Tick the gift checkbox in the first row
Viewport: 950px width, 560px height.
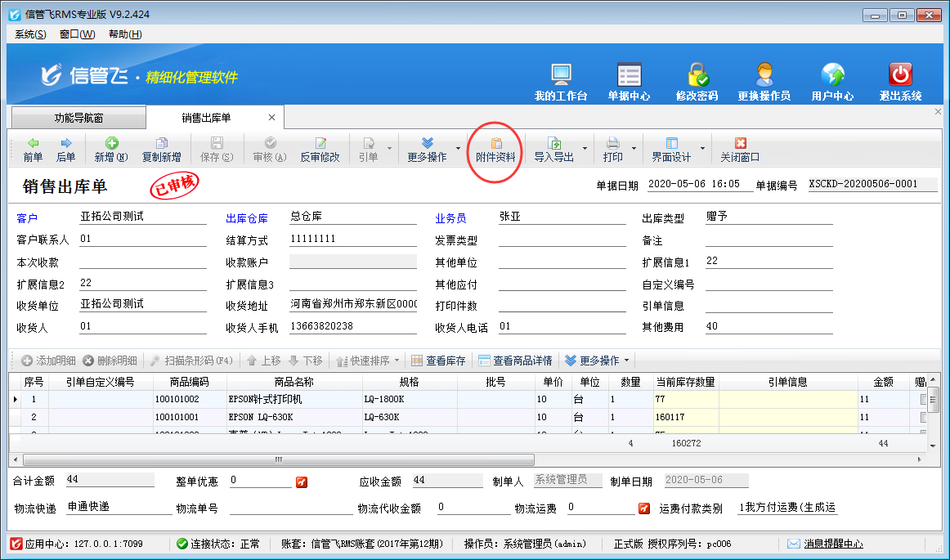pyautogui.click(x=924, y=399)
